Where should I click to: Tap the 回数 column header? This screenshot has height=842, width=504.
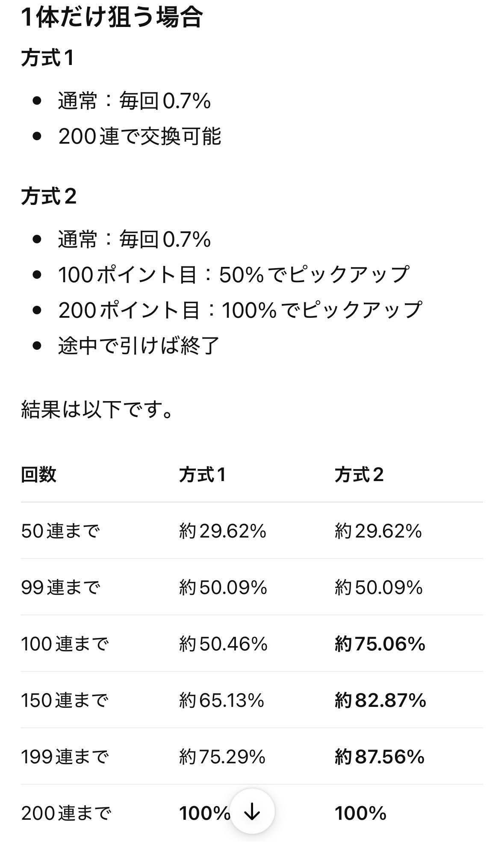coord(38,475)
